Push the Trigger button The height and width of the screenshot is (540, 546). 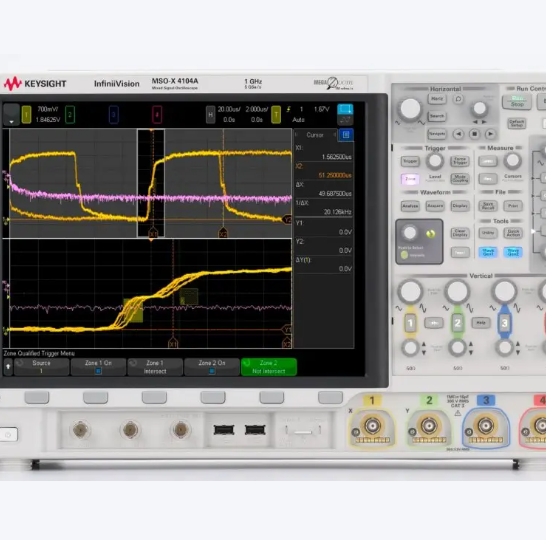pyautogui.click(x=410, y=161)
